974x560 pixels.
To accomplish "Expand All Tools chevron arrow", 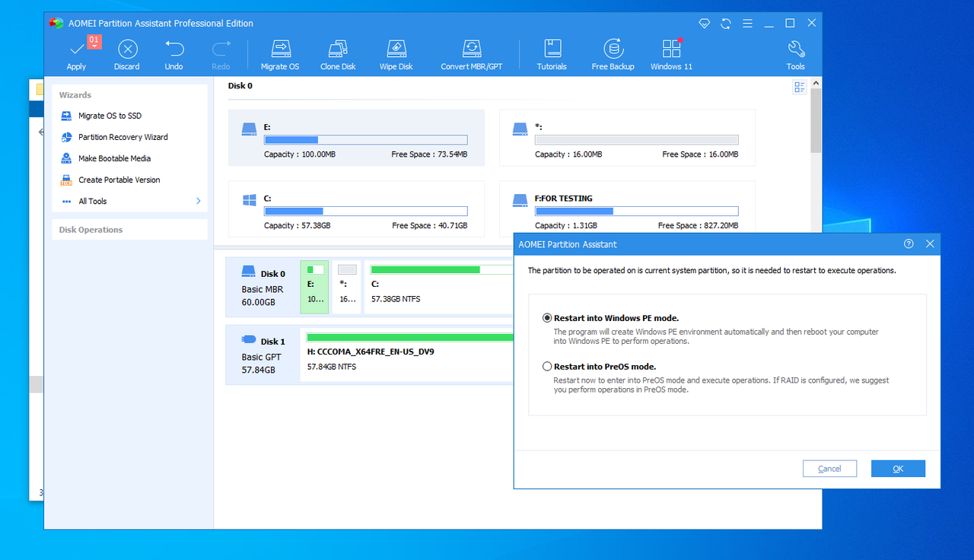I will pyautogui.click(x=198, y=201).
